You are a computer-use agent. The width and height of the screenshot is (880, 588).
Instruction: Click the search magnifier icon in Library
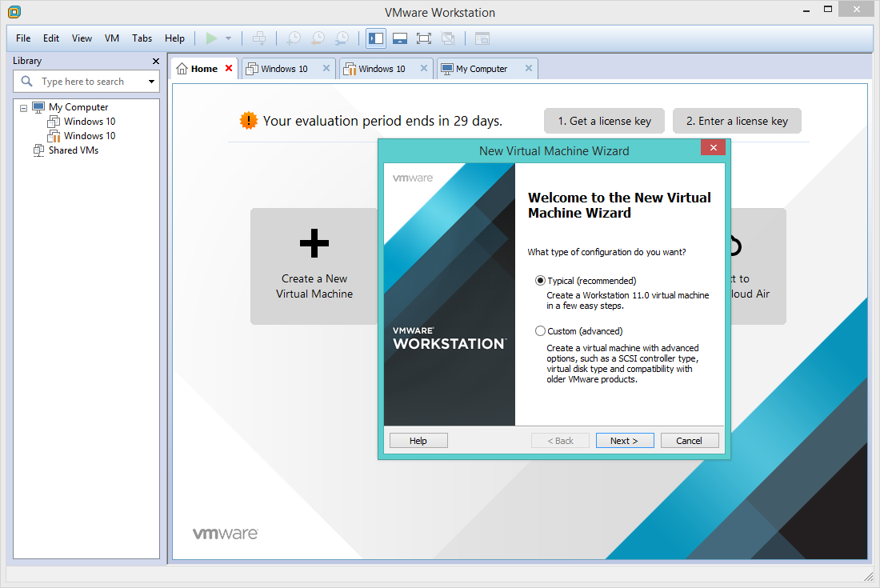pos(26,82)
